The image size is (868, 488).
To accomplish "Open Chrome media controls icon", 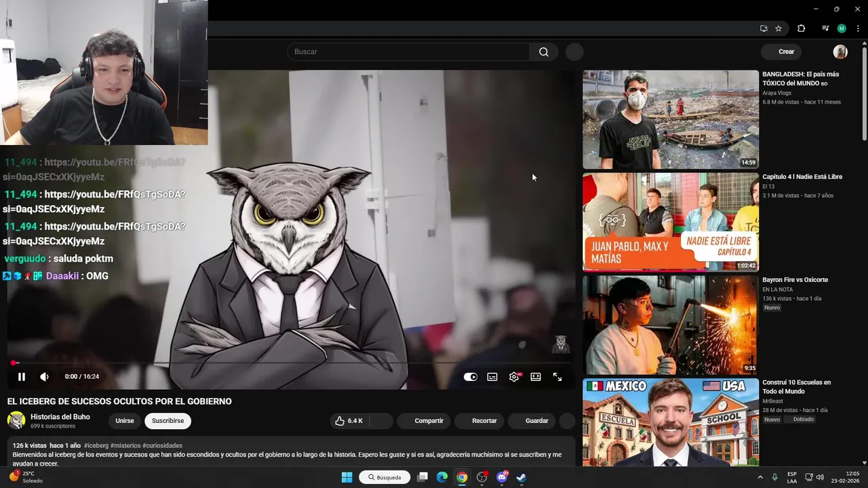I will (x=825, y=28).
